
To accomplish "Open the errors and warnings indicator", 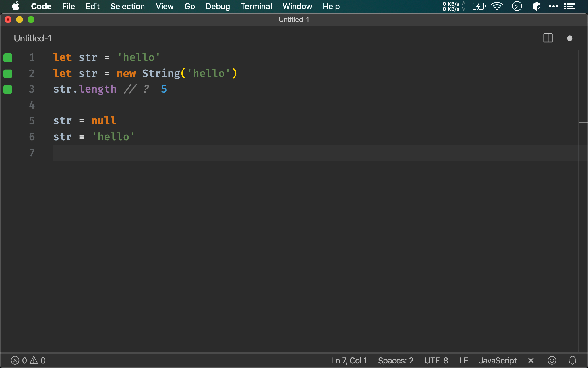I will (x=28, y=360).
